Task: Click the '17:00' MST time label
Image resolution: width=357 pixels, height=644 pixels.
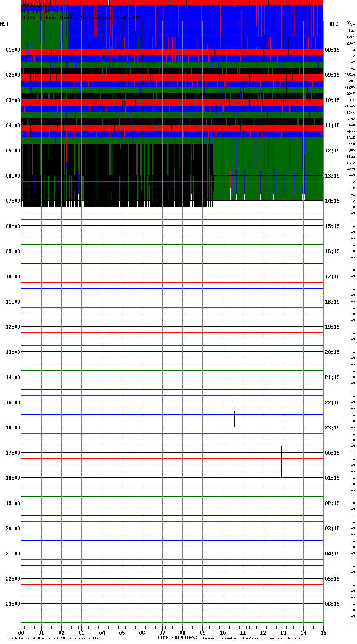Action: pyautogui.click(x=13, y=453)
